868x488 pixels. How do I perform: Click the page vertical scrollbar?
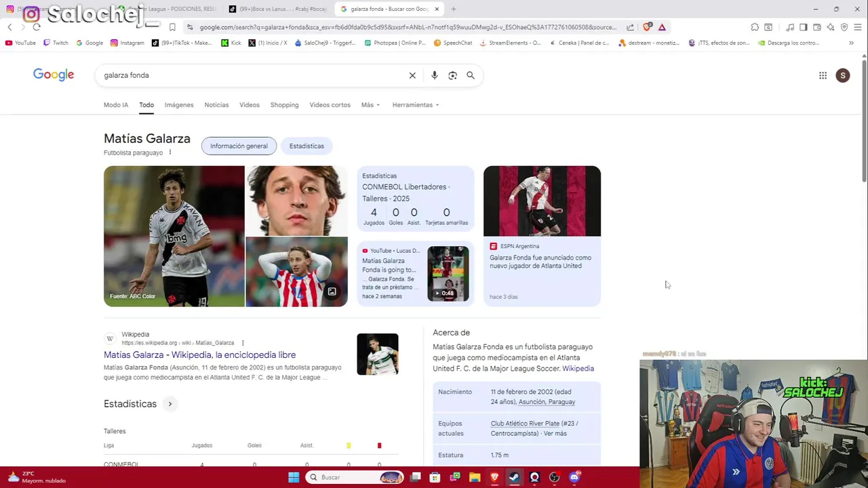pyautogui.click(x=864, y=122)
